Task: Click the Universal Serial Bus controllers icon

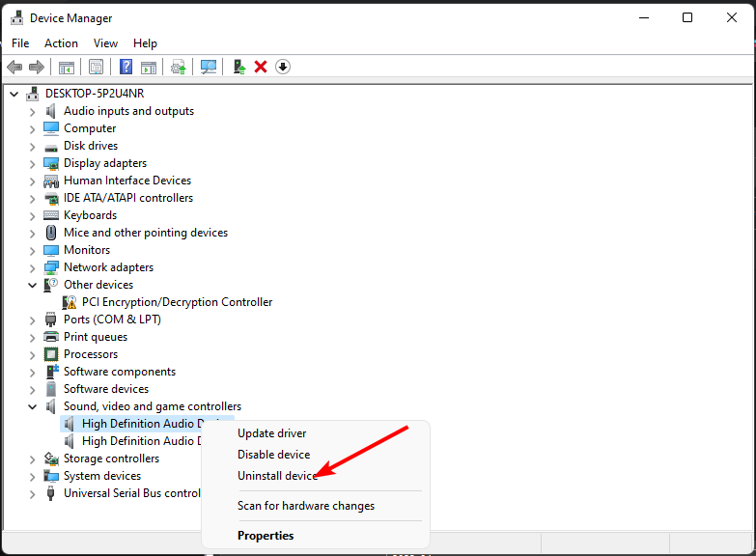Action: click(50, 493)
